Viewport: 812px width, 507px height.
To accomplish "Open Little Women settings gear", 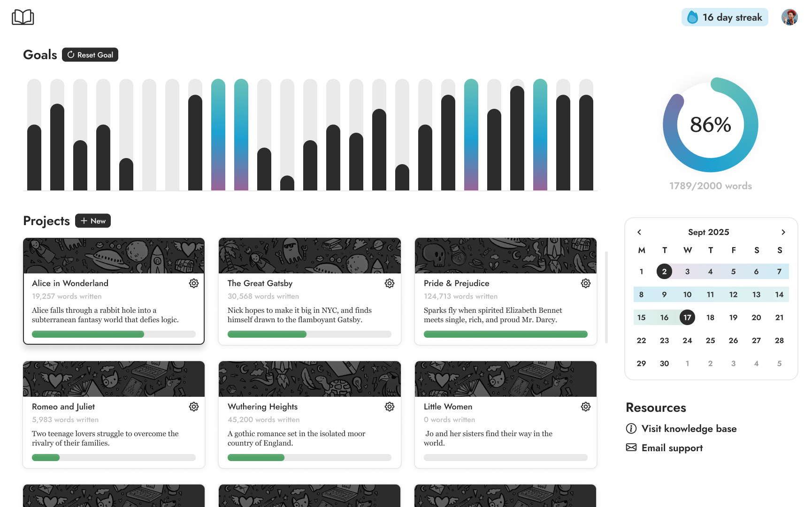I will coord(586,407).
